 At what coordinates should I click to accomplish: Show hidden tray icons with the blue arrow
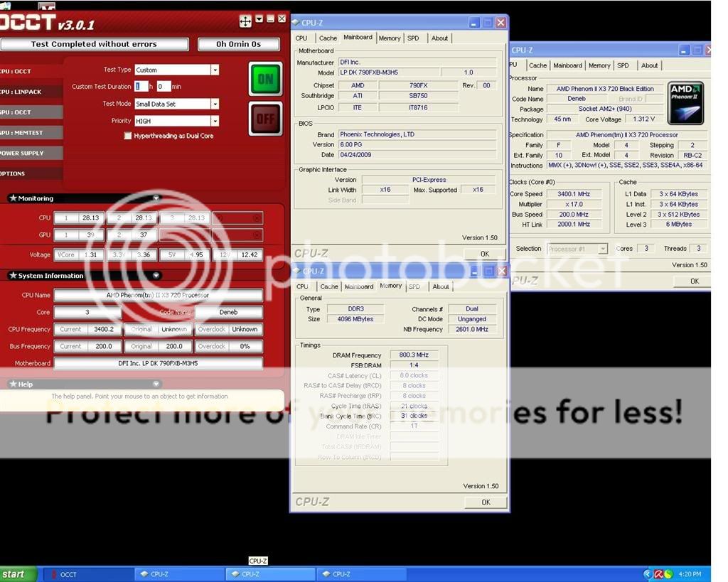647,574
